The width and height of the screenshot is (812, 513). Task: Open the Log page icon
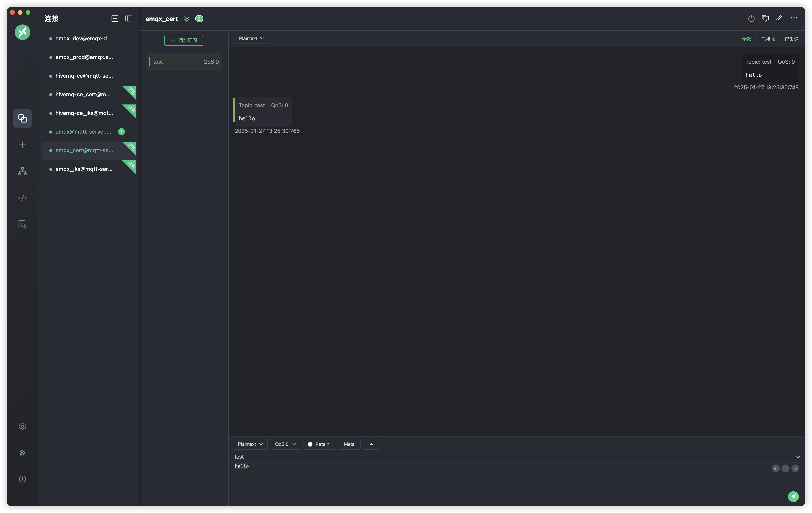pyautogui.click(x=23, y=224)
